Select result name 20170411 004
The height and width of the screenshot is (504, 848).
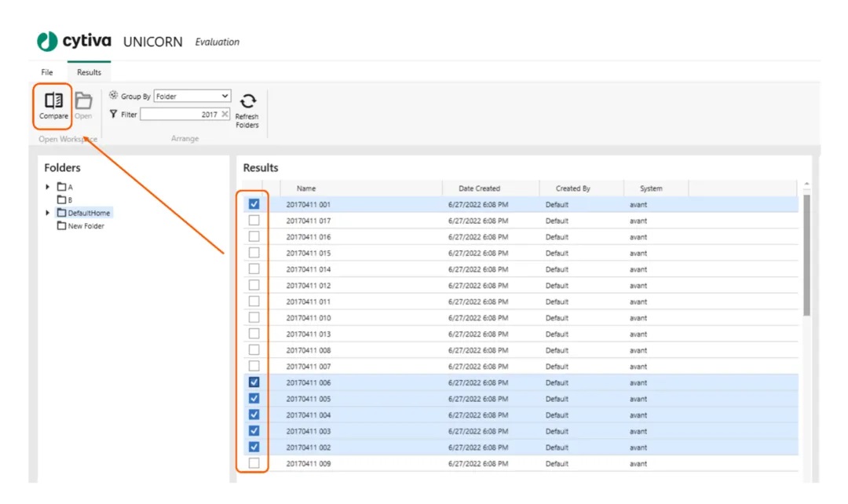pyautogui.click(x=309, y=415)
